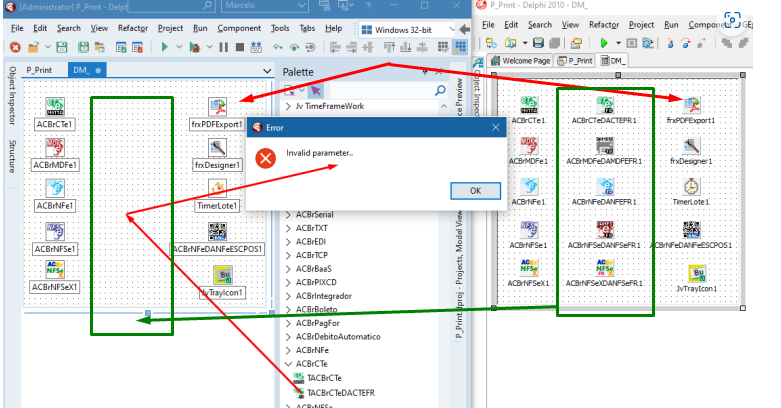Select TimerLote1 in Delphi 2010 designer
The height and width of the screenshot is (408, 781).
coord(691,187)
